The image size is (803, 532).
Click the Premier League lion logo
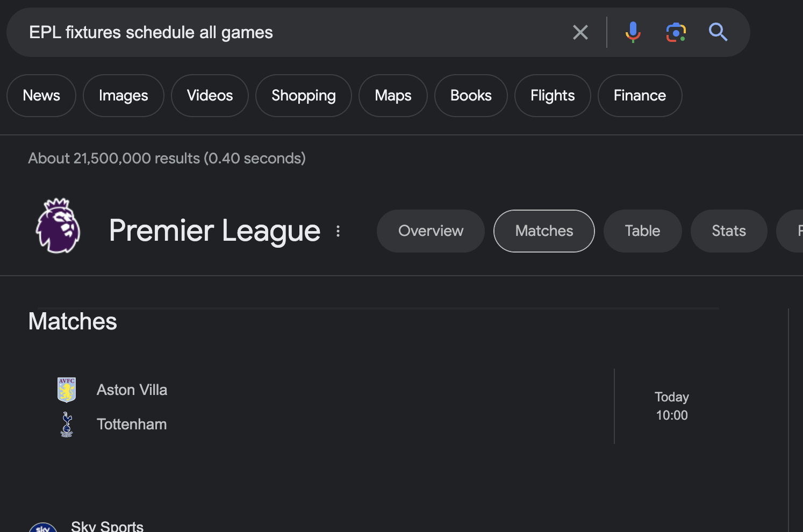coord(58,226)
